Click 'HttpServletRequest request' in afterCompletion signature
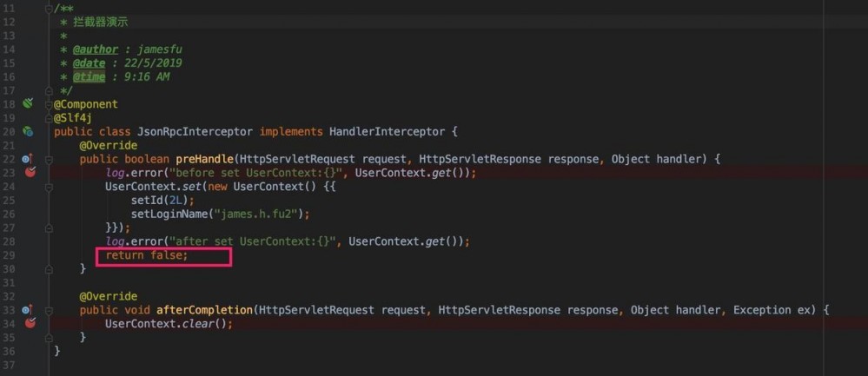 coord(342,310)
